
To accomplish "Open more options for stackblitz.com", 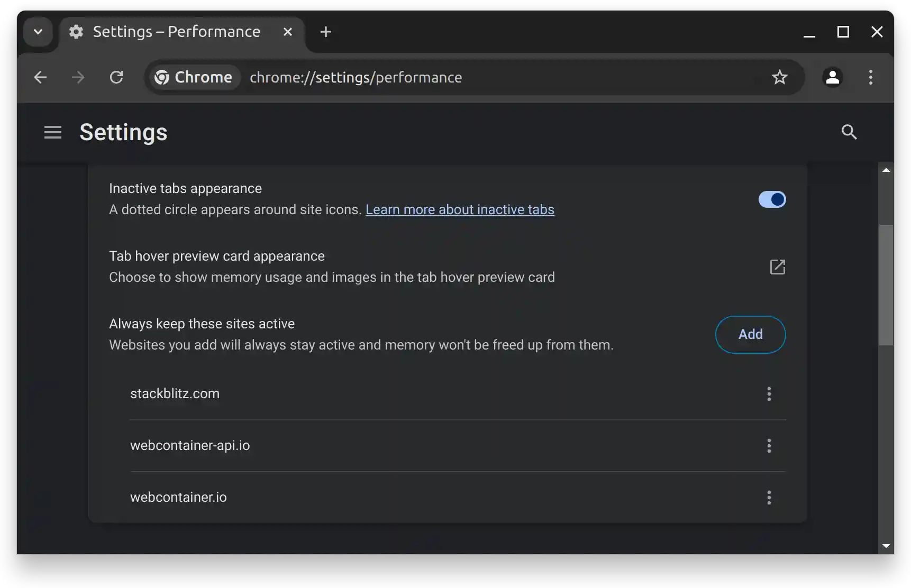I will (769, 394).
